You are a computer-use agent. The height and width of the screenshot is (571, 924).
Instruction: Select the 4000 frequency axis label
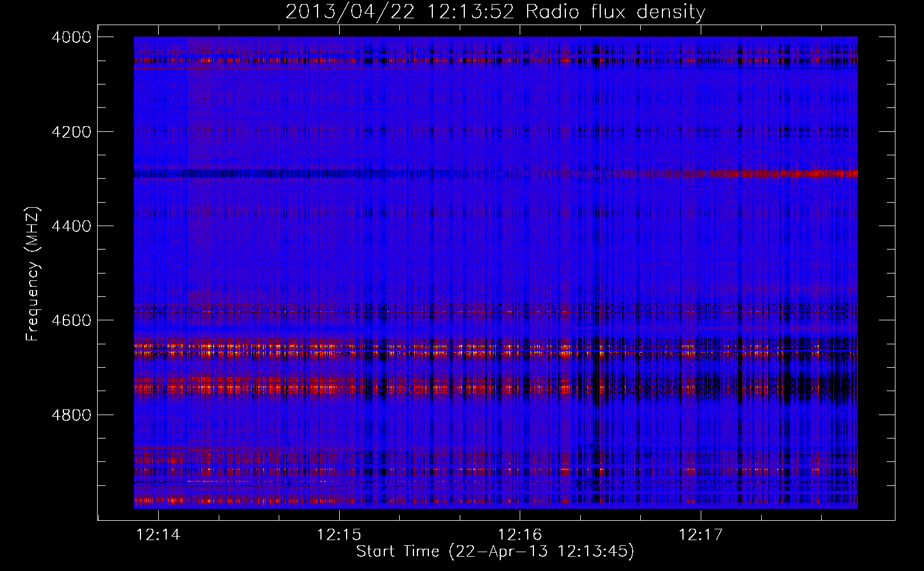click(x=71, y=37)
